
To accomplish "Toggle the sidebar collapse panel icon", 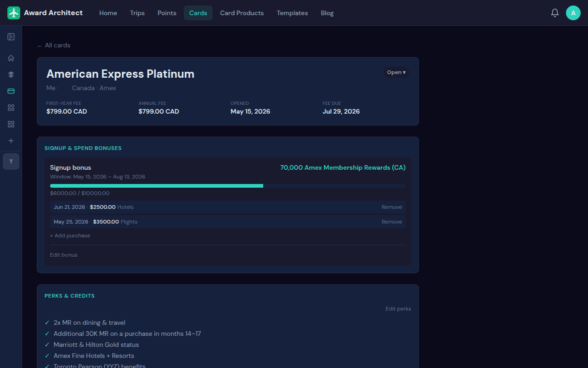I will point(11,37).
